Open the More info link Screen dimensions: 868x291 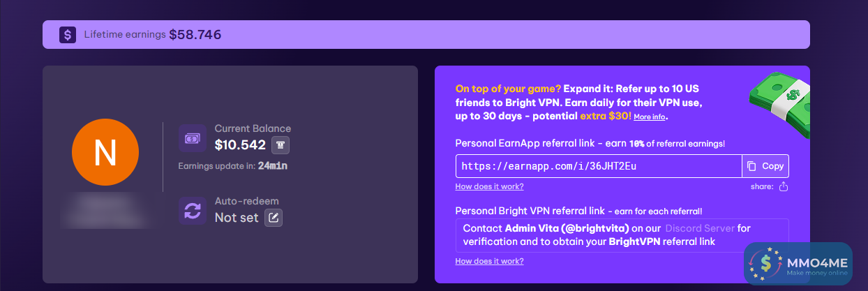coord(649,117)
